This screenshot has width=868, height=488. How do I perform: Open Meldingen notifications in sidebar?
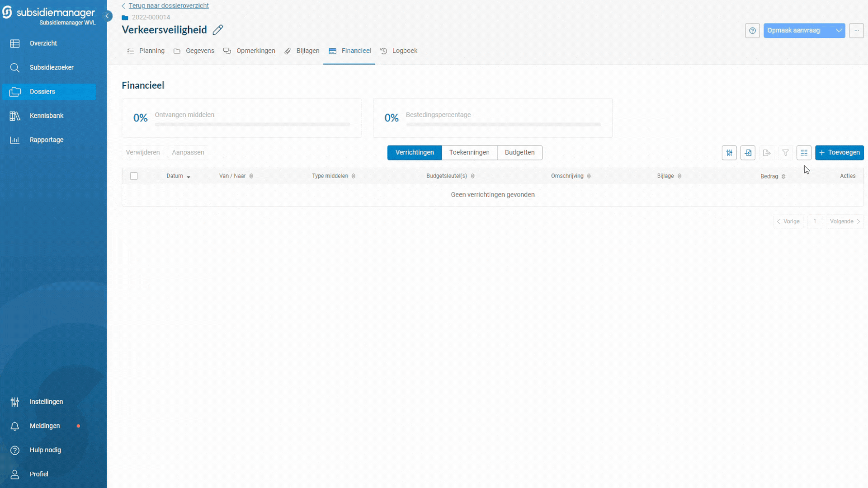[x=45, y=426]
